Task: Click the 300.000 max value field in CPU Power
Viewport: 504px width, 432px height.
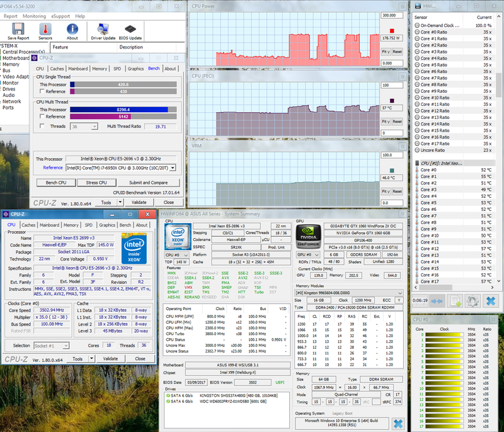Action: tap(392, 15)
